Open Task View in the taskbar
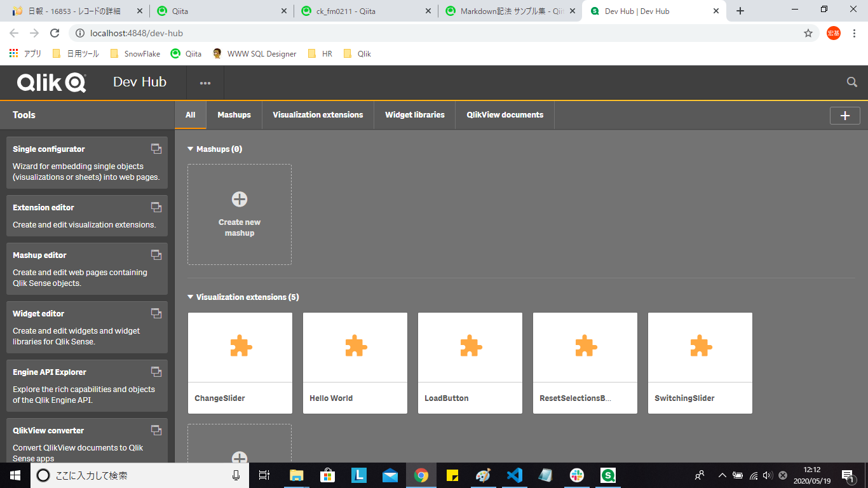This screenshot has width=868, height=488. click(x=265, y=475)
